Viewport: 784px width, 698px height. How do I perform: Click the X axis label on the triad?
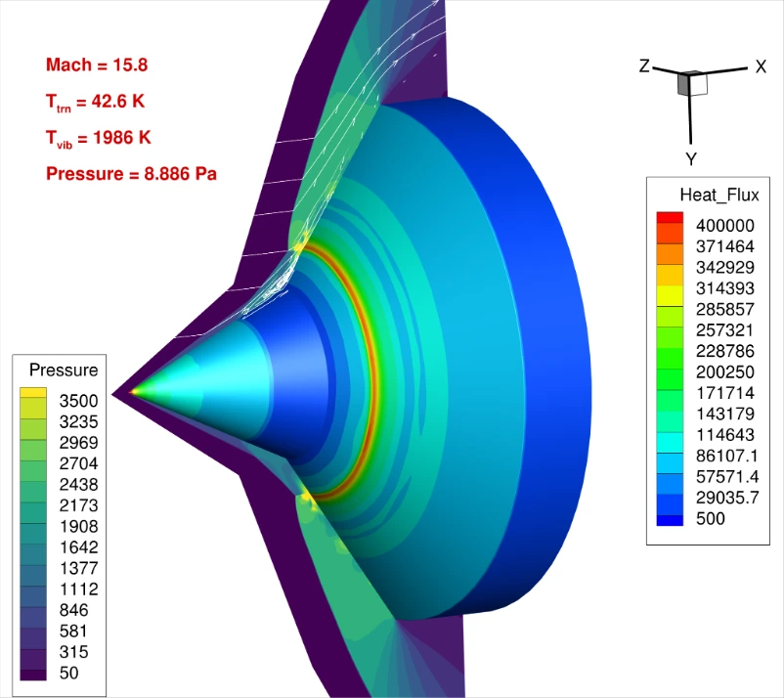(x=760, y=66)
